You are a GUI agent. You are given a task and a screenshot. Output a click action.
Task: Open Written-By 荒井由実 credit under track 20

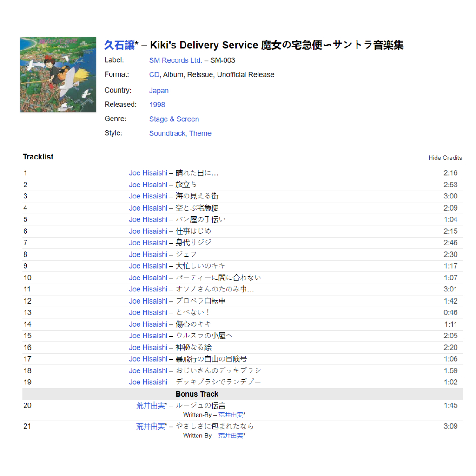coord(231,415)
